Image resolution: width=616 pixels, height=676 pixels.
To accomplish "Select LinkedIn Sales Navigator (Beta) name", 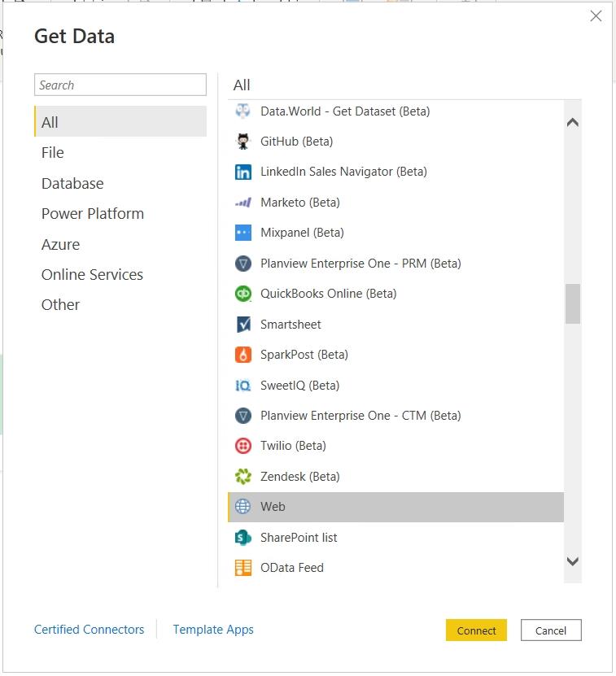I will [343, 172].
